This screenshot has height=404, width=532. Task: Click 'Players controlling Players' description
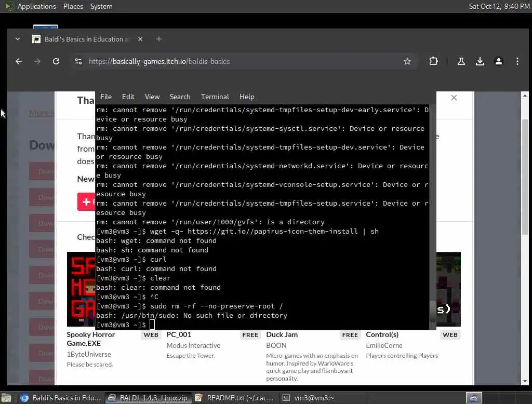(x=402, y=356)
